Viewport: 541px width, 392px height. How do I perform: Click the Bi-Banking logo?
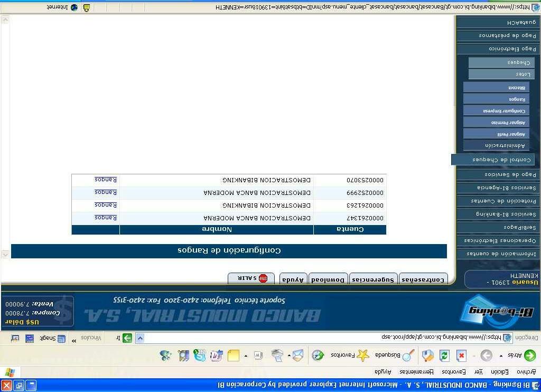point(498,312)
